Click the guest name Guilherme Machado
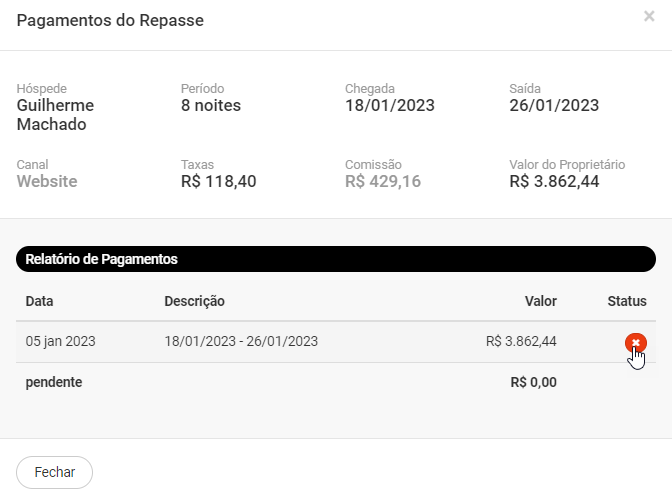Image resolution: width=672 pixels, height=502 pixels. [x=55, y=115]
